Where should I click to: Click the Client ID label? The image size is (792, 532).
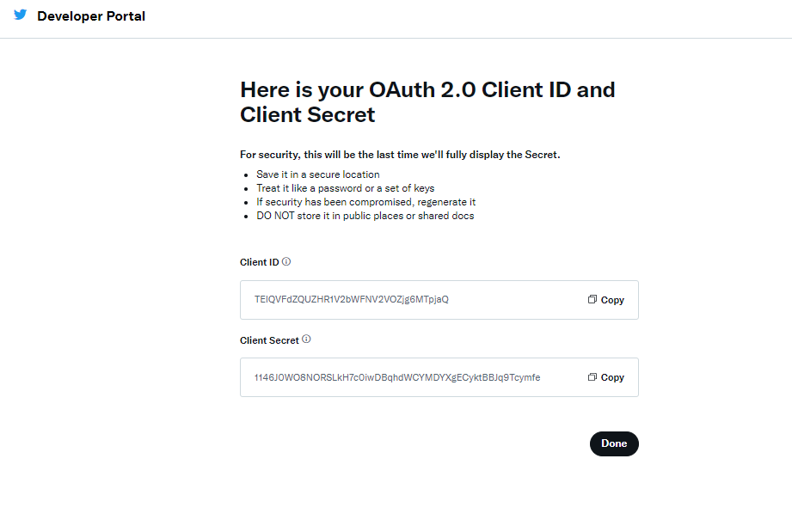tap(259, 262)
